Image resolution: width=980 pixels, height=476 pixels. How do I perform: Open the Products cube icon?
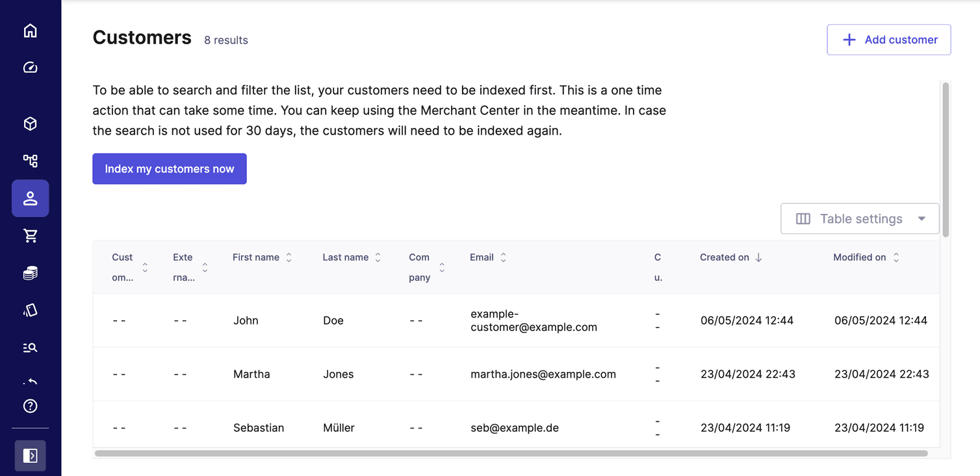30,124
